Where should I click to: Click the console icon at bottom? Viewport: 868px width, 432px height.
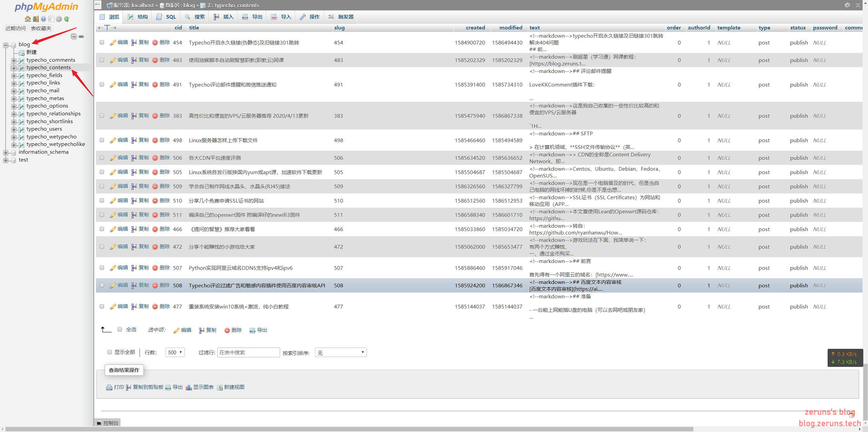[x=99, y=423]
